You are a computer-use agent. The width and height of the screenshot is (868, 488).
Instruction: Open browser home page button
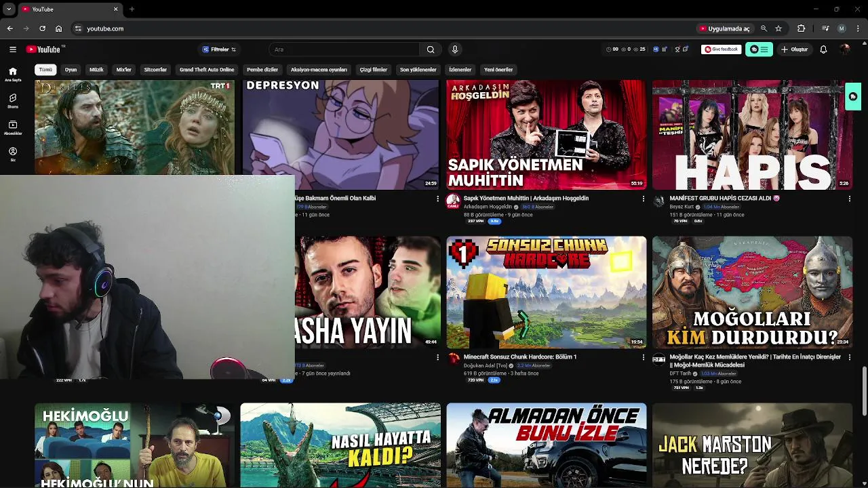pyautogui.click(x=59, y=28)
